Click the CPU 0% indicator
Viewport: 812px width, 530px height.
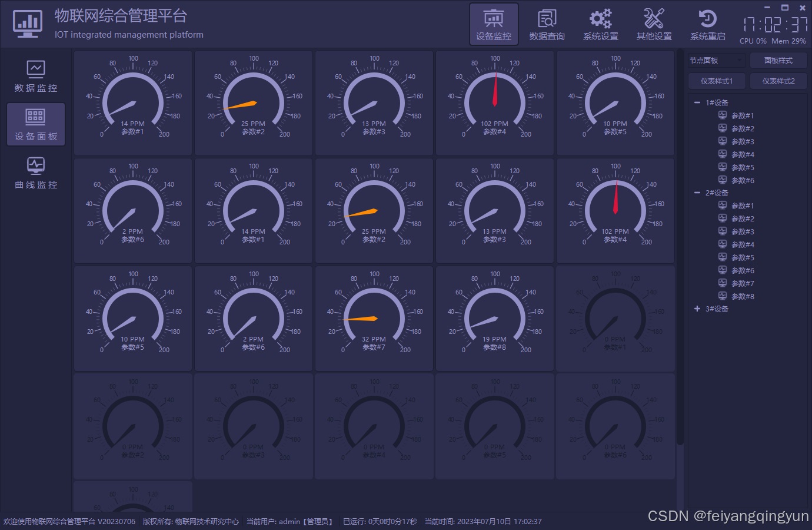[753, 41]
